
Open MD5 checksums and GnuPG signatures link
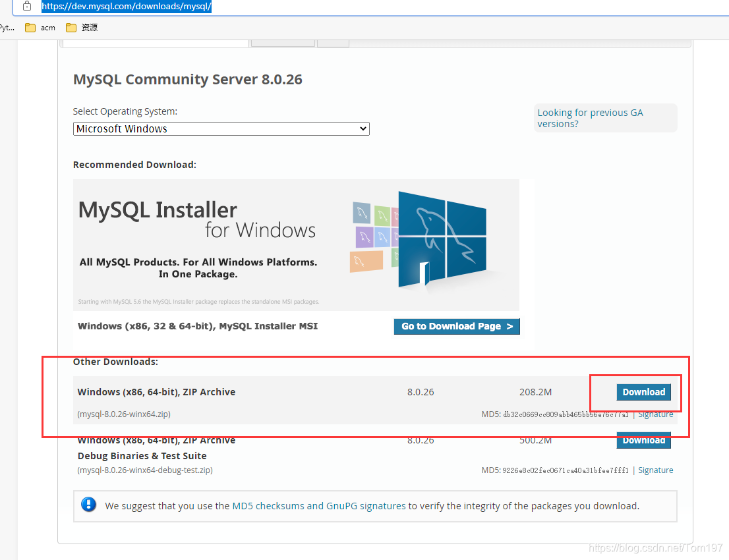[319, 505]
